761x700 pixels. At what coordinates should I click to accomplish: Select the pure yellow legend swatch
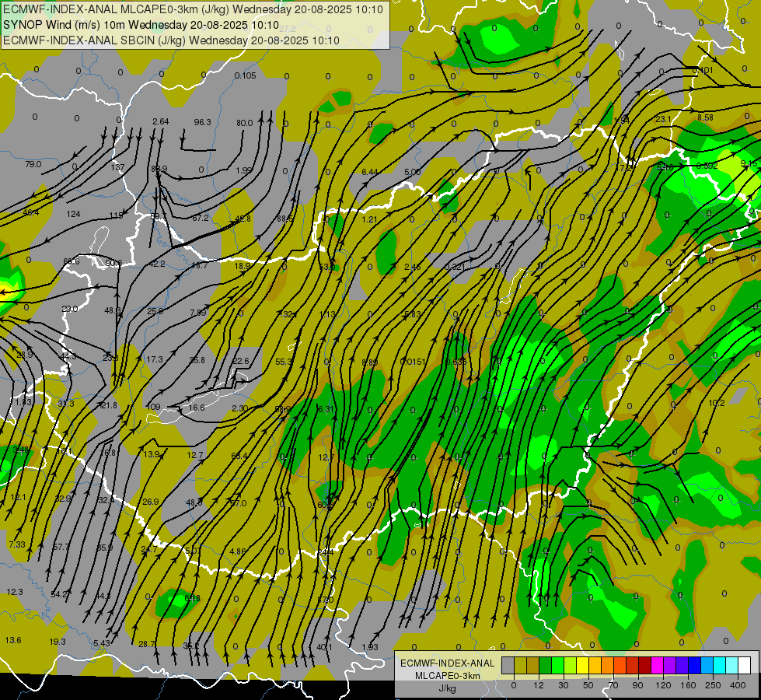click(582, 665)
